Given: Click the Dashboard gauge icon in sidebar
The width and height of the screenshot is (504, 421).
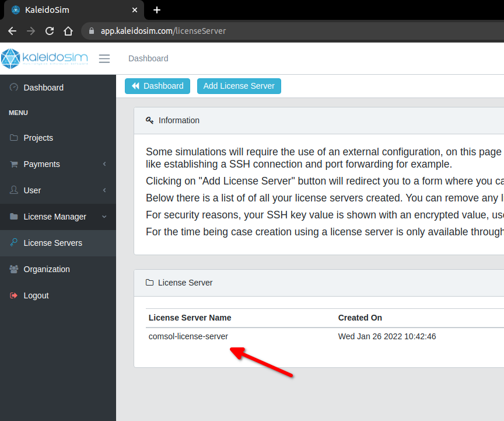Looking at the screenshot, I should coord(14,87).
